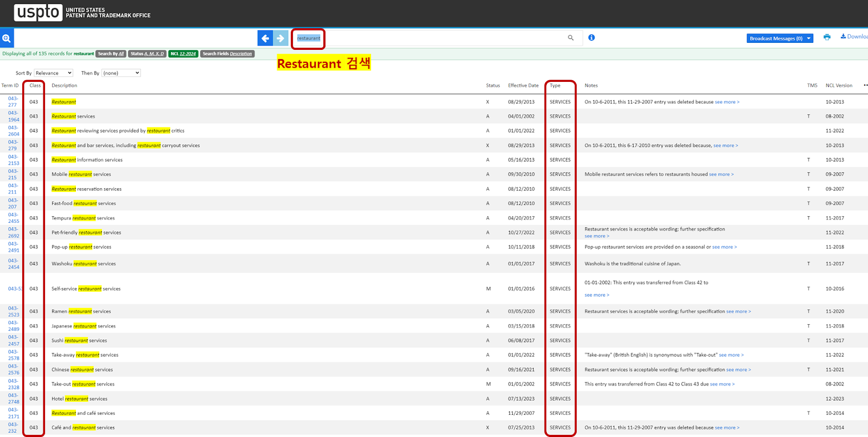This screenshot has width=868, height=437.
Task: Open term ID 043-2523 link
Action: (14, 312)
